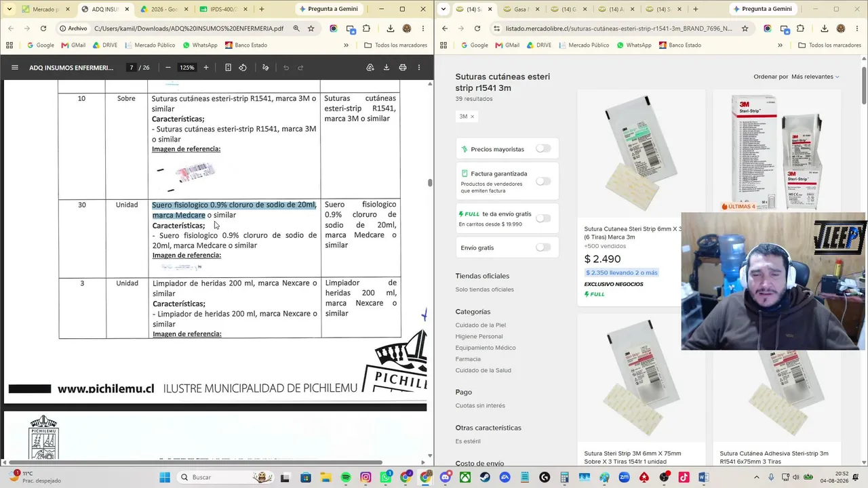This screenshot has width=868, height=488.
Task: Show more bookmarks in PDF window
Action: [x=346, y=45]
